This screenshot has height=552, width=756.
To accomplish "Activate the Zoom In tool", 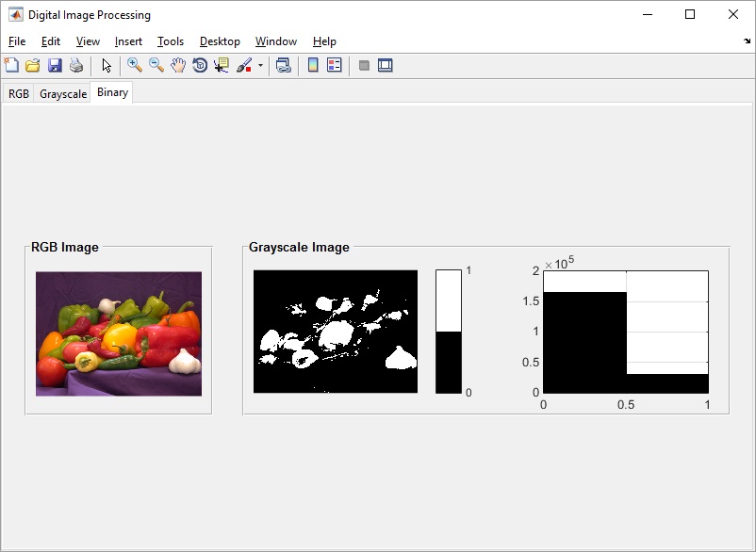I will [x=135, y=65].
